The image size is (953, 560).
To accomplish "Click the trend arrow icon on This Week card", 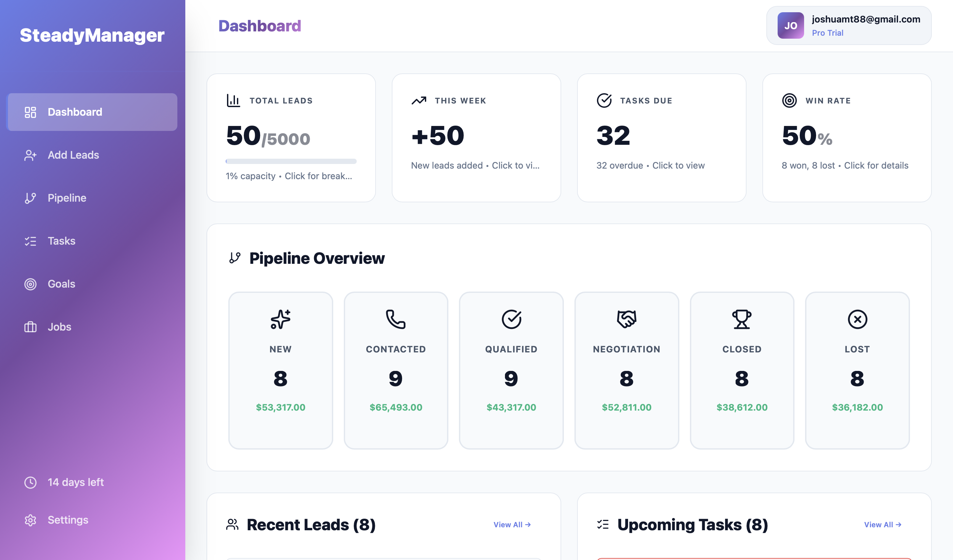I will 418,100.
